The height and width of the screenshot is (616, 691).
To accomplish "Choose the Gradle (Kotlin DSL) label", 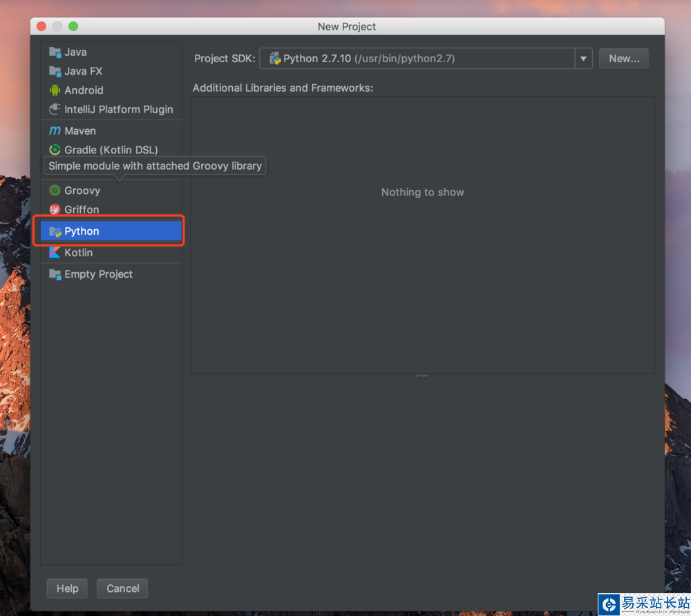I will point(111,150).
